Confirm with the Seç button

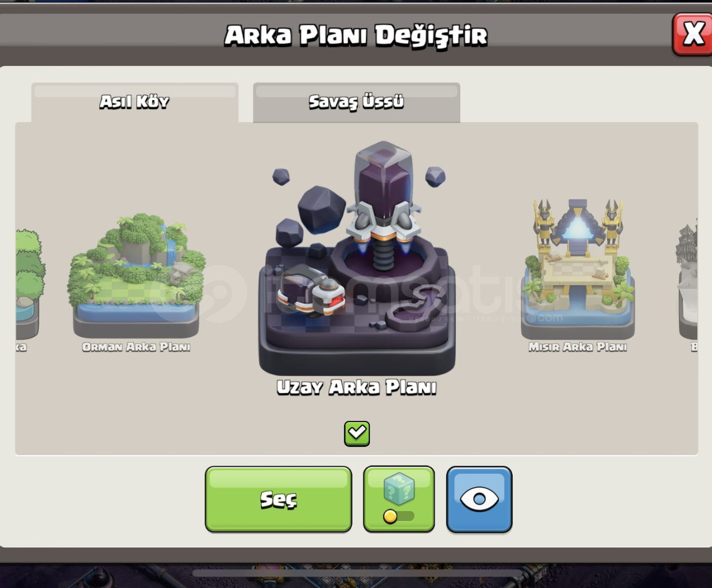278,499
